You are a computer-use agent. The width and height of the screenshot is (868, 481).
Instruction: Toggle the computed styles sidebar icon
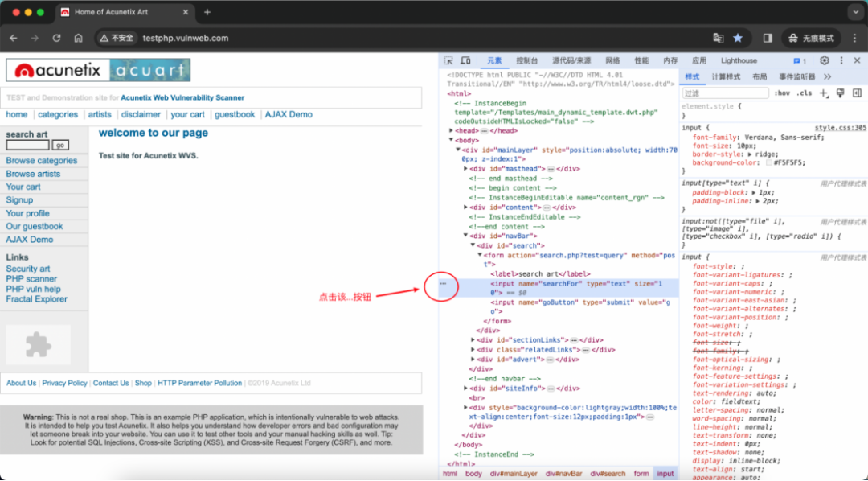click(x=857, y=93)
